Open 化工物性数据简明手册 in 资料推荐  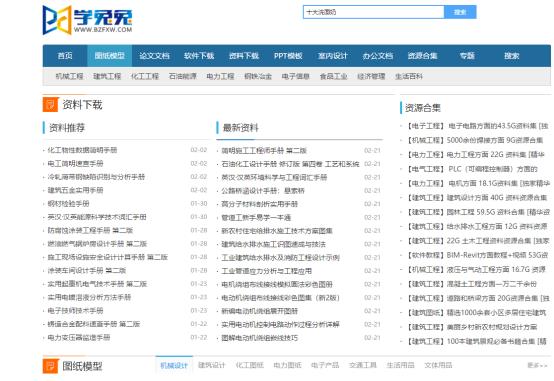[x=82, y=150]
